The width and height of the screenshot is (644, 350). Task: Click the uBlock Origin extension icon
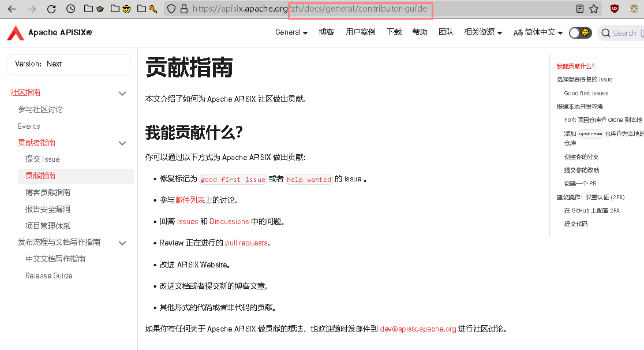(613, 9)
